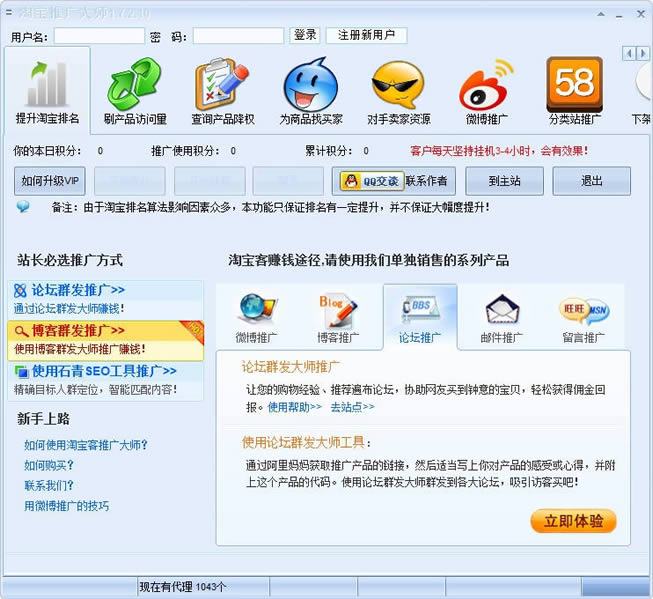Open the 58 分类站推广 icon

click(574, 85)
